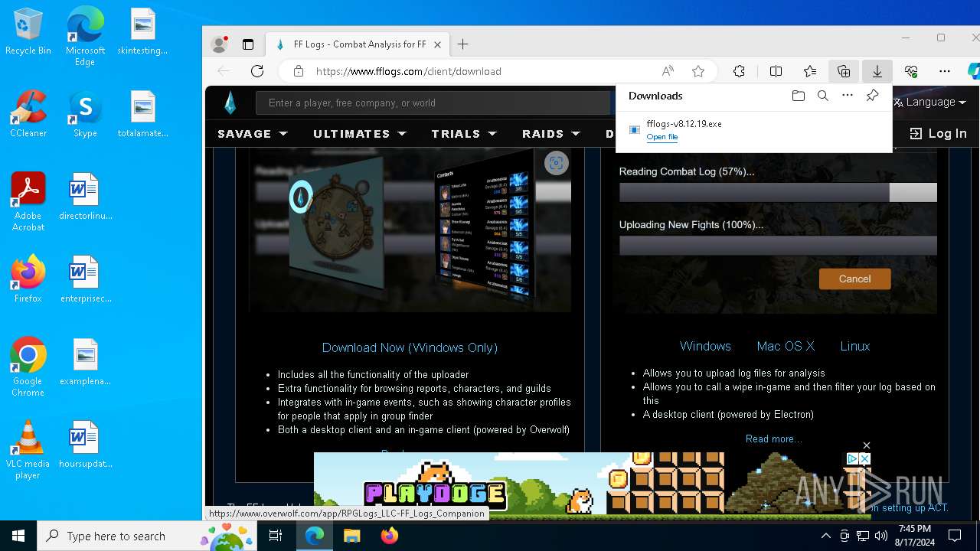Image resolution: width=980 pixels, height=551 pixels.
Task: Click visual search icon on screenshot image
Action: (x=557, y=162)
